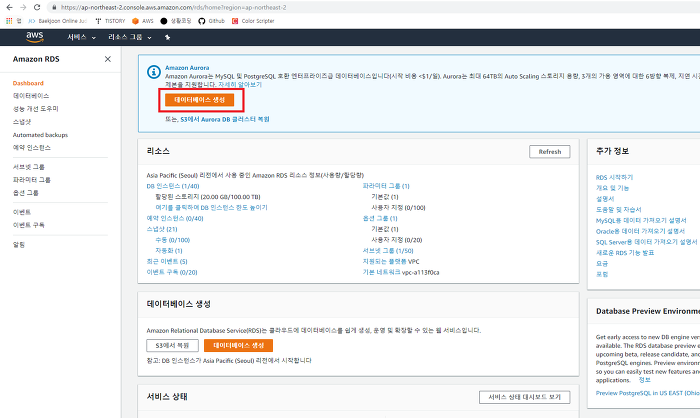Open the 설명서 link
Viewport: 700px width, 418px height.
click(605, 199)
